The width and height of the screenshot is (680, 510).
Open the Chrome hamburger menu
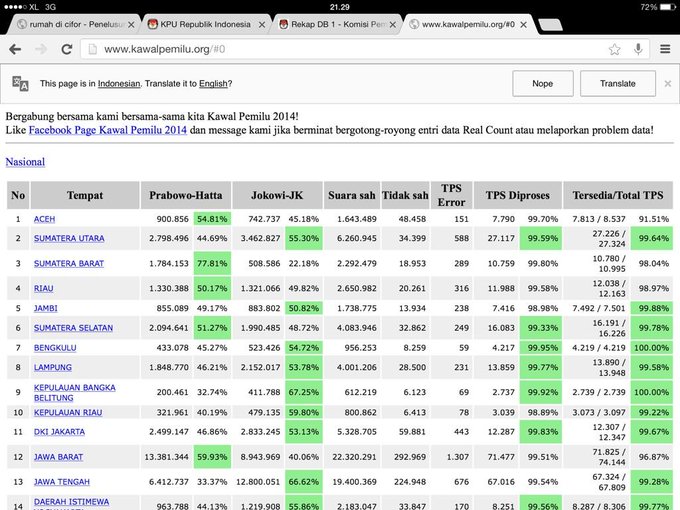[665, 49]
